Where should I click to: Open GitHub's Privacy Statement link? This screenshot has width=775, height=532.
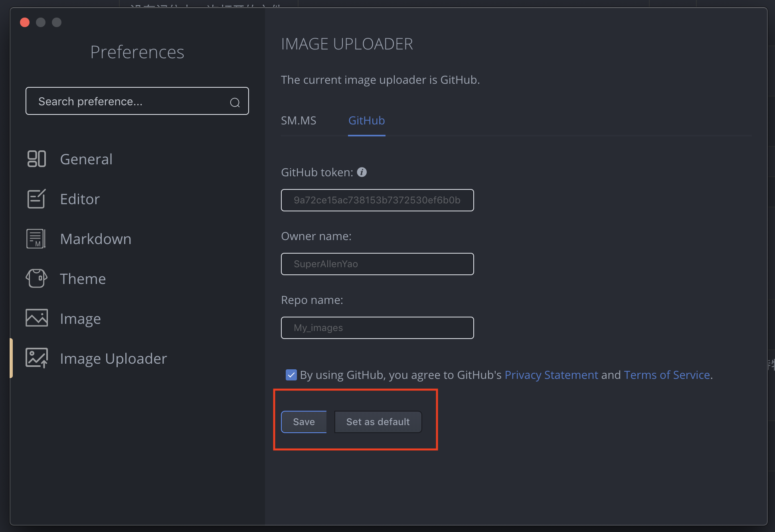click(551, 374)
